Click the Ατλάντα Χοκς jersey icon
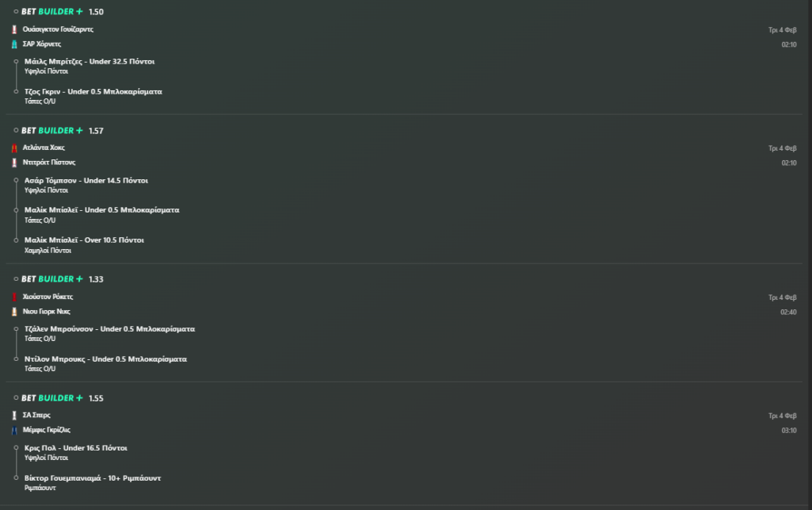This screenshot has height=510, width=812. (14, 148)
